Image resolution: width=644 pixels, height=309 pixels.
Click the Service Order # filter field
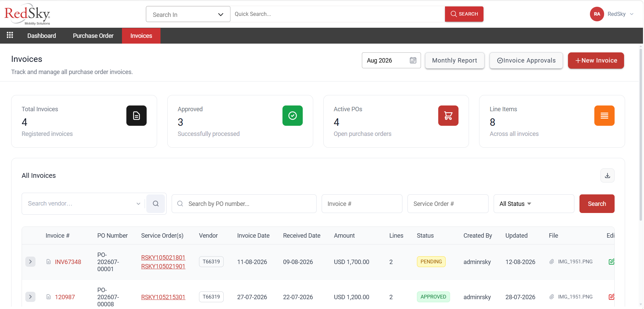pos(448,204)
